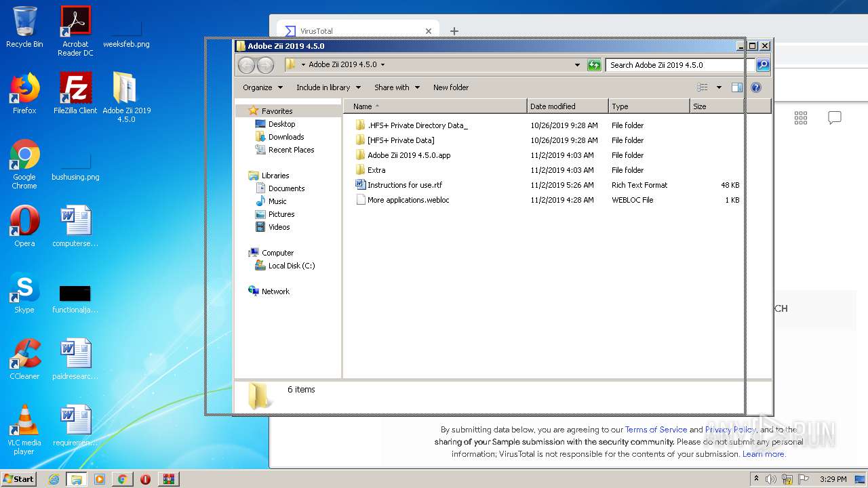This screenshot has width=868, height=488.
Task: Show hidden system tray icons arrow
Action: 756,479
